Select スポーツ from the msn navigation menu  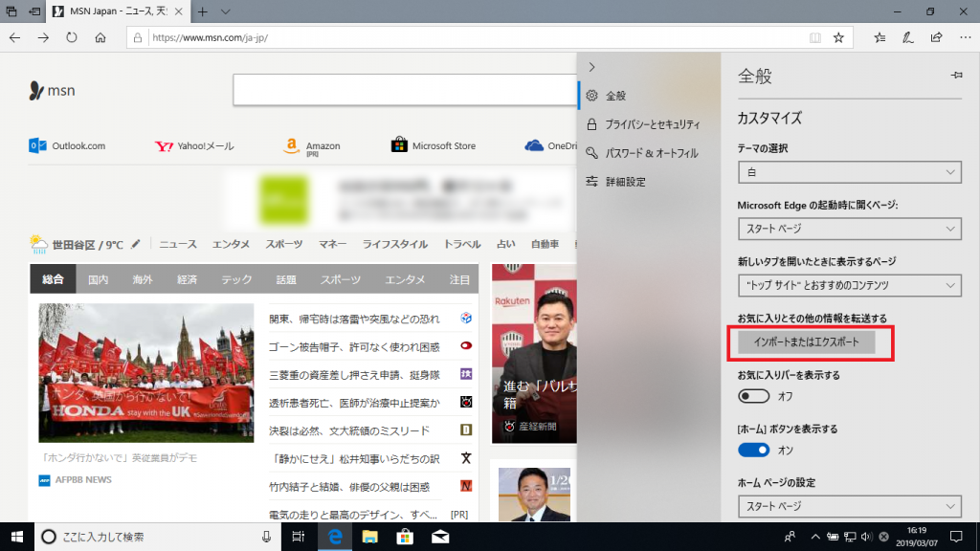tap(283, 244)
